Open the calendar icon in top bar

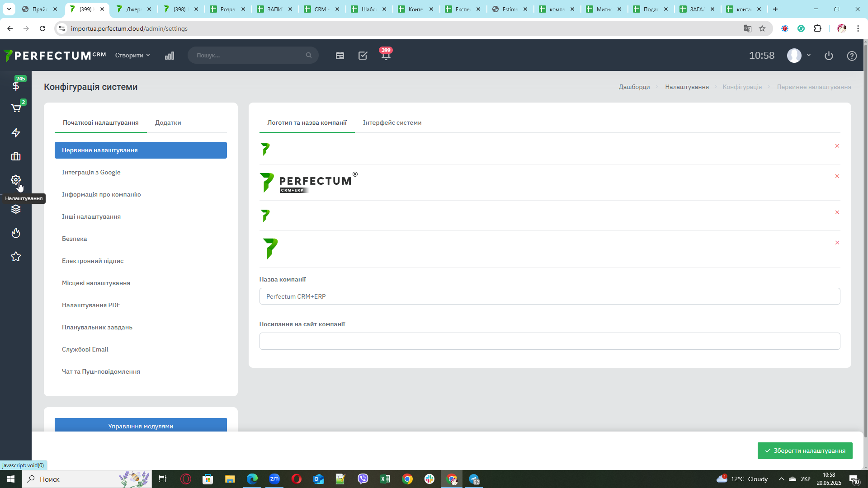340,56
